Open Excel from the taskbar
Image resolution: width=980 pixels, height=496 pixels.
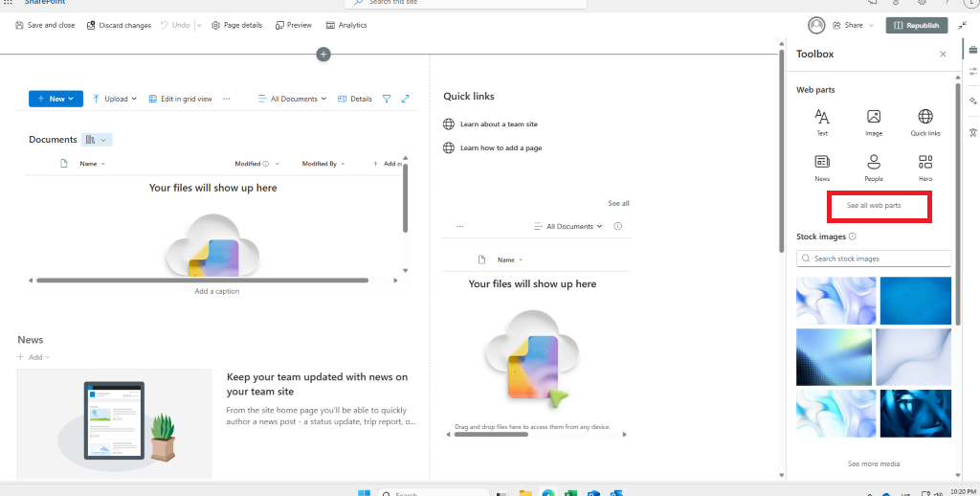[570, 493]
